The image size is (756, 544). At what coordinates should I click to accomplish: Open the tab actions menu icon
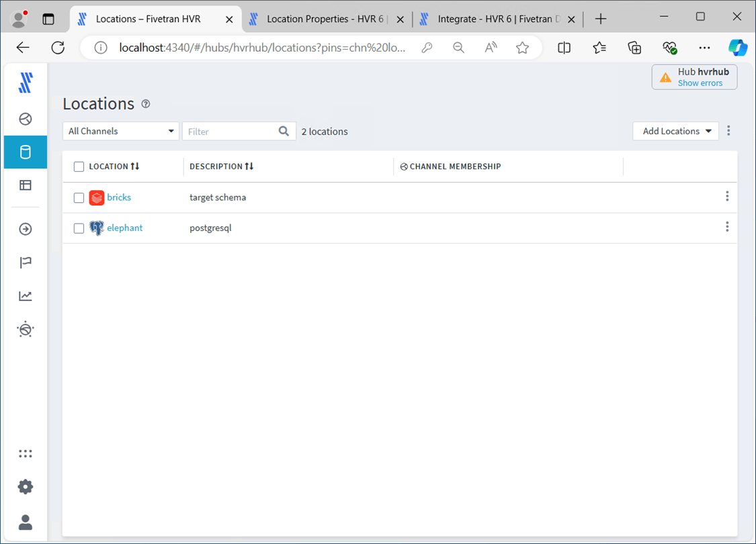pyautogui.click(x=48, y=19)
